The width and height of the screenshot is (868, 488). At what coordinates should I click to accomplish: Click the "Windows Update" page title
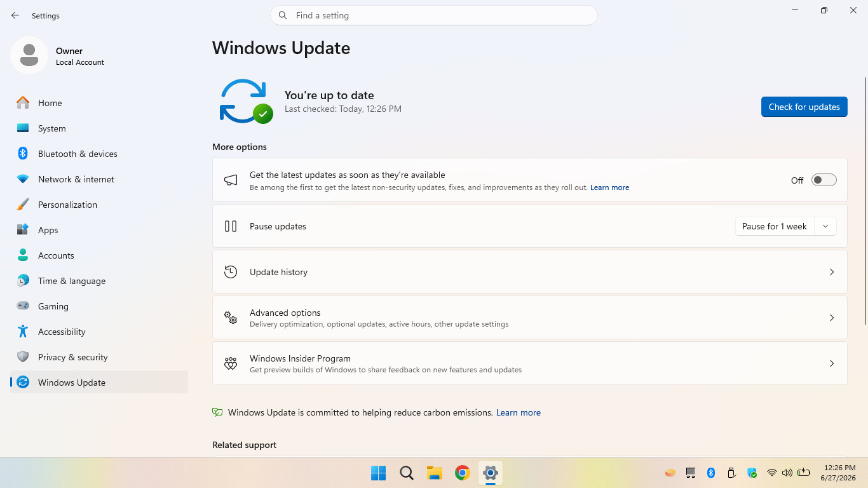click(x=281, y=48)
